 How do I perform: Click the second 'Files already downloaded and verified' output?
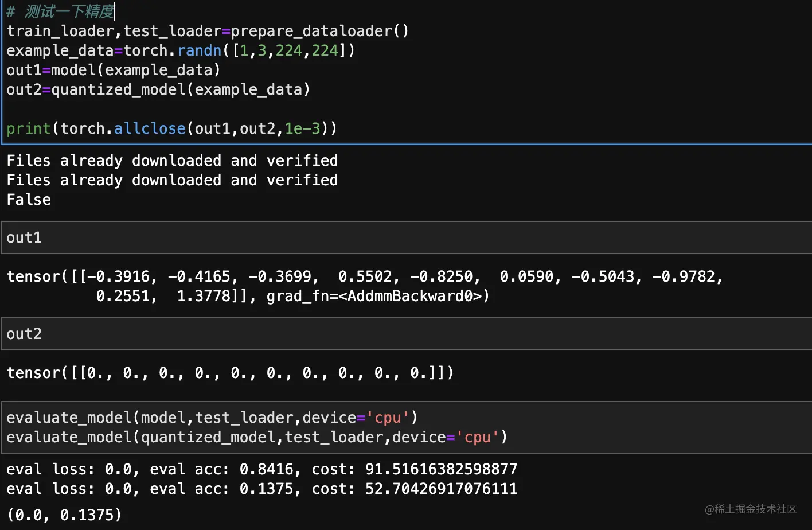point(172,180)
